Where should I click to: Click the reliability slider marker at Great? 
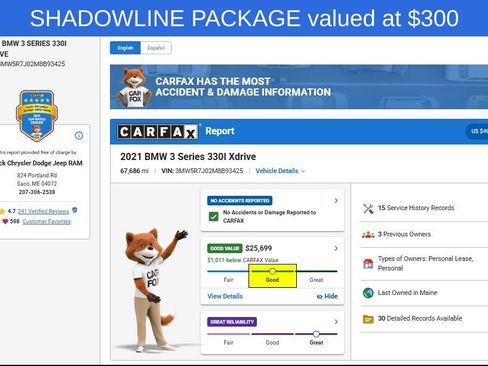pyautogui.click(x=316, y=334)
